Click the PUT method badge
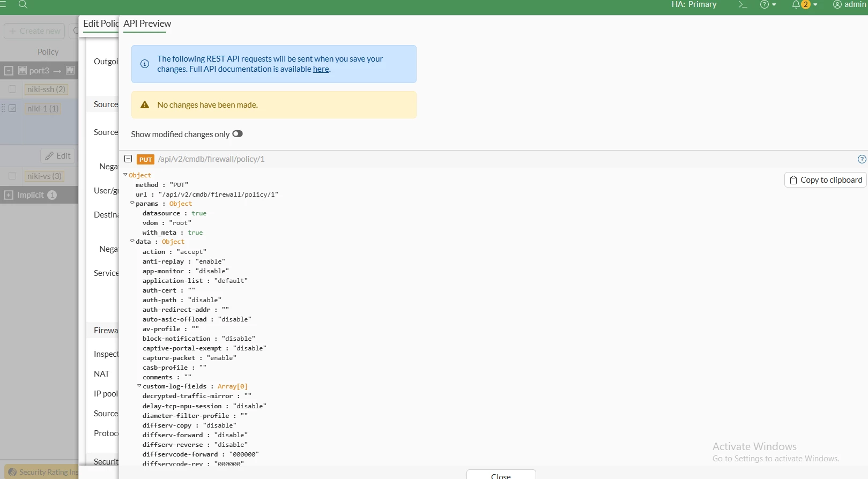The image size is (868, 479). 146,159
